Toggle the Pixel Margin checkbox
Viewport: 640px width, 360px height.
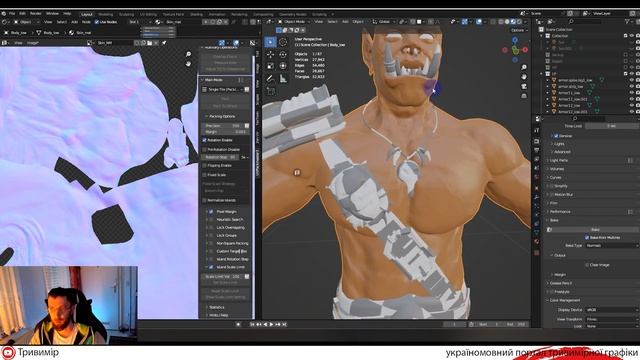pos(211,211)
